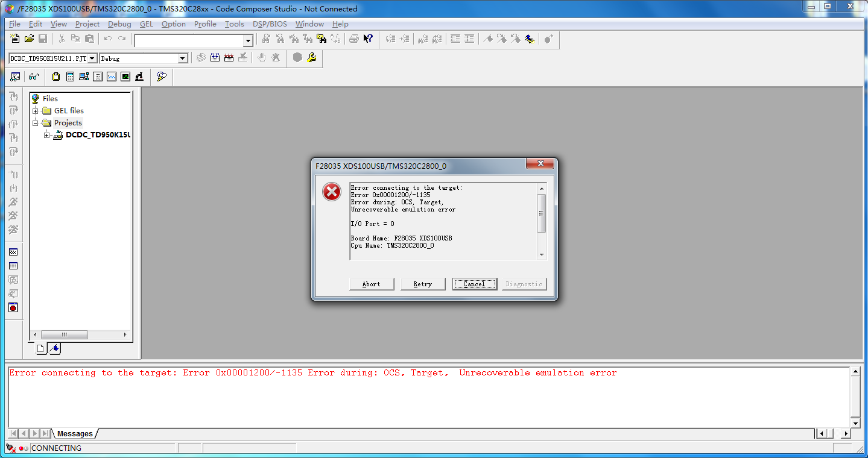Screen dimensions: 868x458
Task: Click the project tree horizontal scrollbar thumb
Action: coord(64,334)
